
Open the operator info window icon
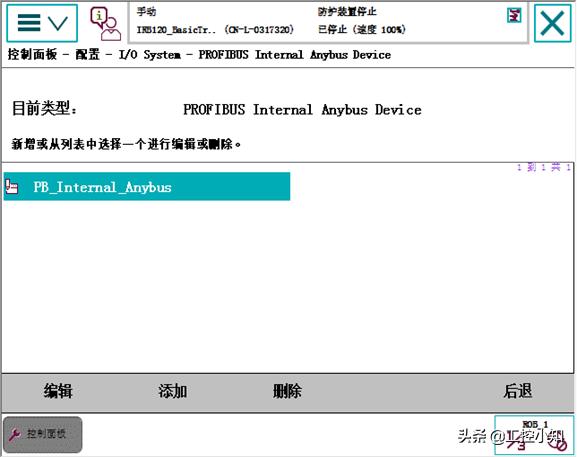point(106,24)
